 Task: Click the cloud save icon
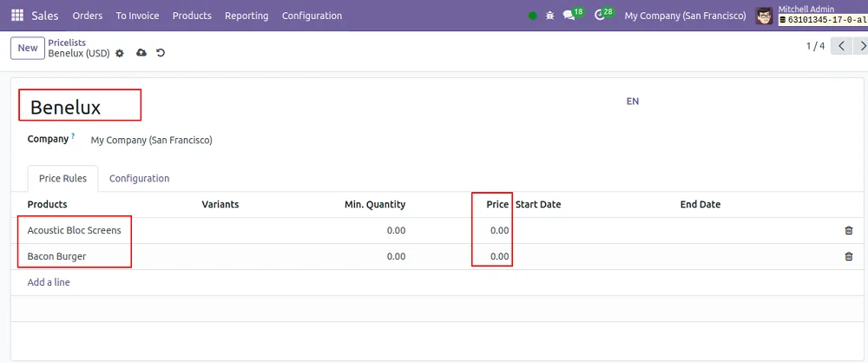tap(141, 53)
